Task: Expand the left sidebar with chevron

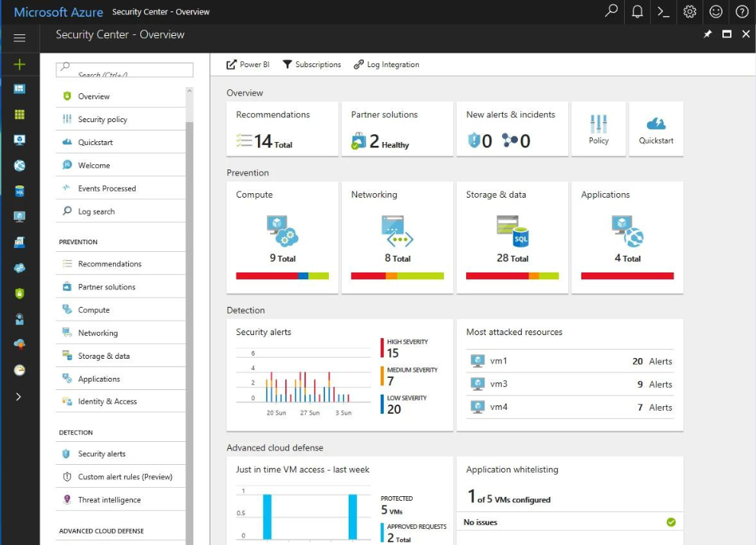Action: [x=20, y=396]
